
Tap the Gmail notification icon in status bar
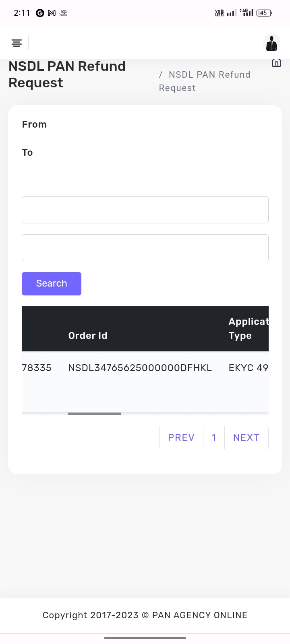[x=52, y=13]
